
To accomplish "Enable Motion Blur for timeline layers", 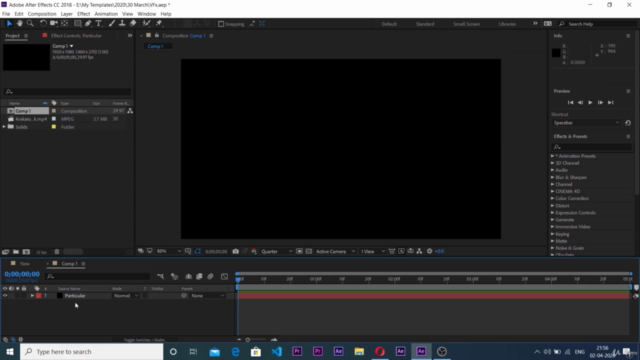I will [210, 277].
